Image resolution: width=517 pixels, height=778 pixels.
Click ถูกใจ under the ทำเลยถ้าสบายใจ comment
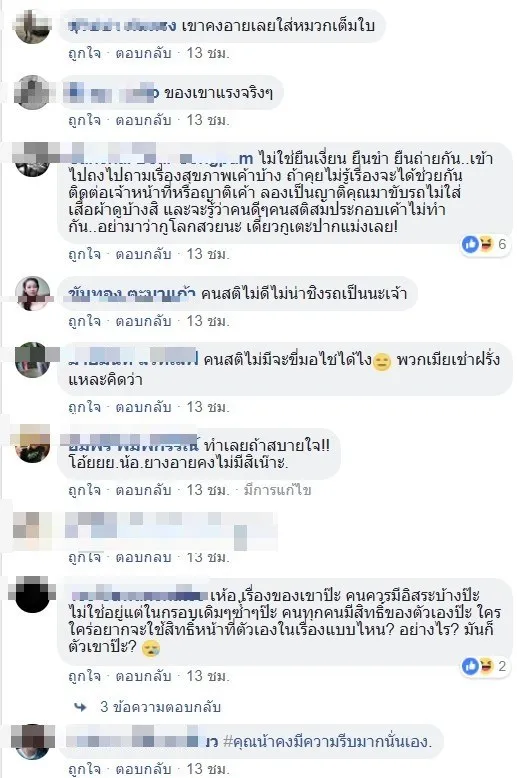84,490
